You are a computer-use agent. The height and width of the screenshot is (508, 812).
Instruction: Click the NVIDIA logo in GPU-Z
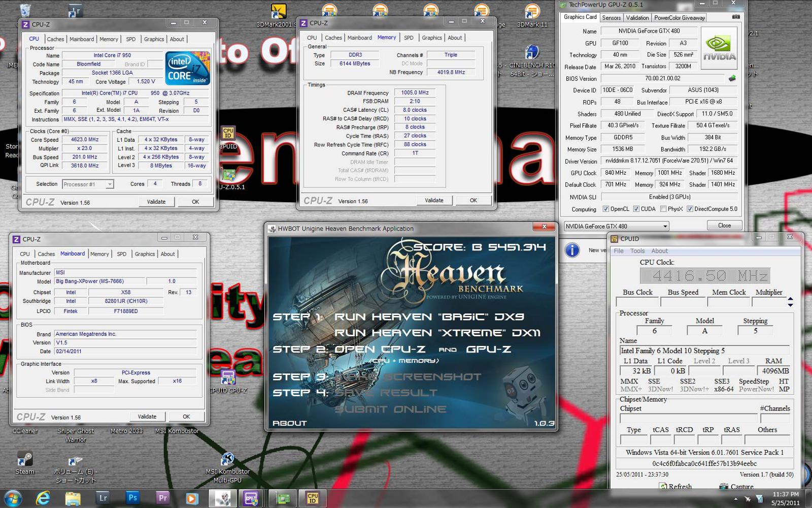[x=719, y=49]
